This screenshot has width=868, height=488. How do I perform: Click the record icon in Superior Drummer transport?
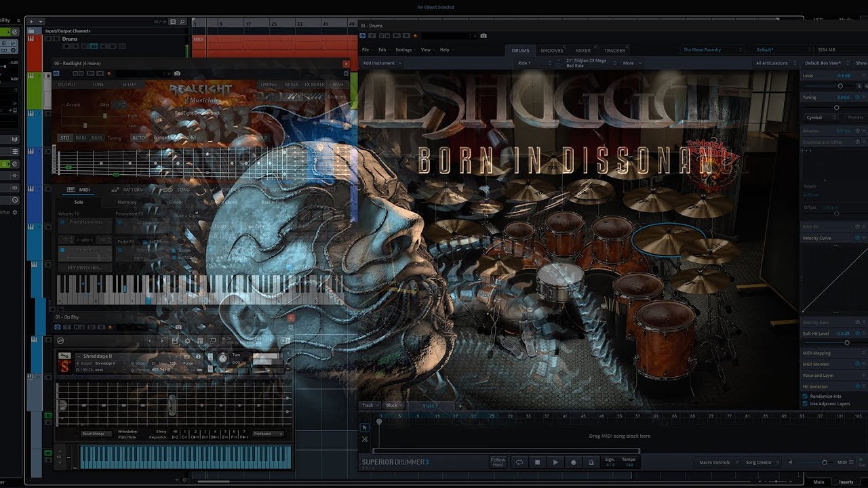click(x=573, y=462)
